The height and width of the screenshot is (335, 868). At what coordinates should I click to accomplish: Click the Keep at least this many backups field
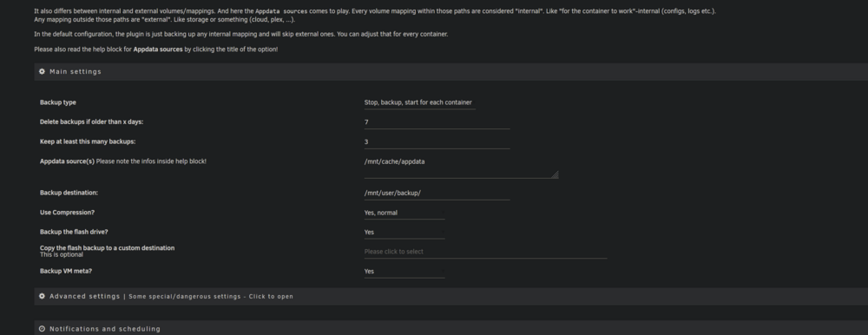point(437,141)
